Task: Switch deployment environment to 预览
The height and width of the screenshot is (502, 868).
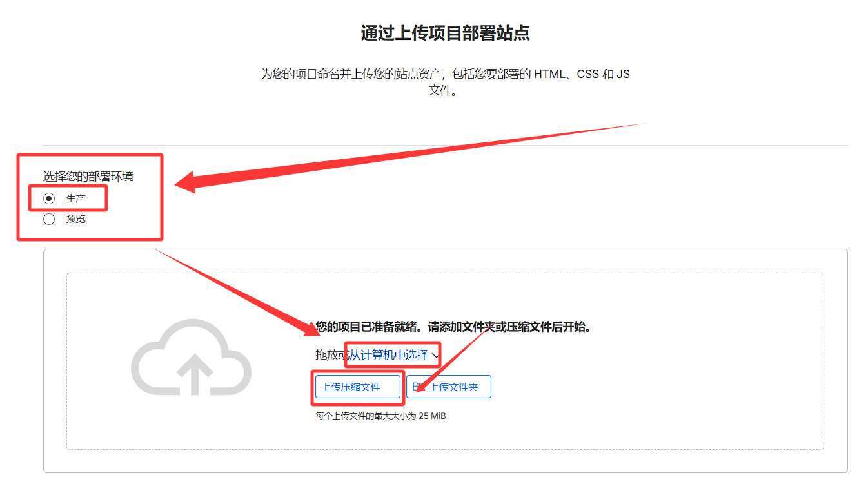Action: coord(48,218)
